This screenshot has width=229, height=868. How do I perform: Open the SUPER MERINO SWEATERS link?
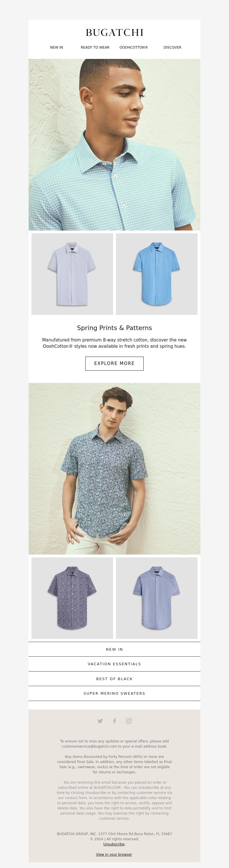click(114, 693)
